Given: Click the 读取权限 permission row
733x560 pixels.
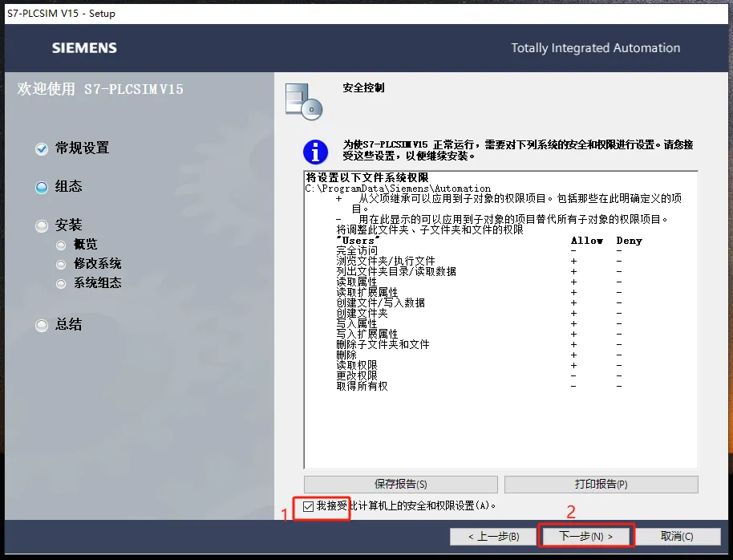Looking at the screenshot, I should pos(479,365).
